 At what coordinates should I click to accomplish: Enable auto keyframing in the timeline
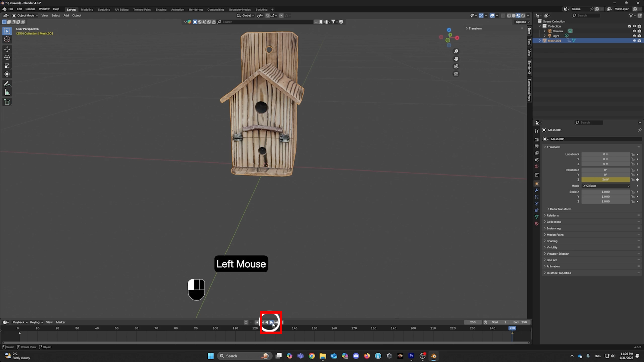click(246, 322)
